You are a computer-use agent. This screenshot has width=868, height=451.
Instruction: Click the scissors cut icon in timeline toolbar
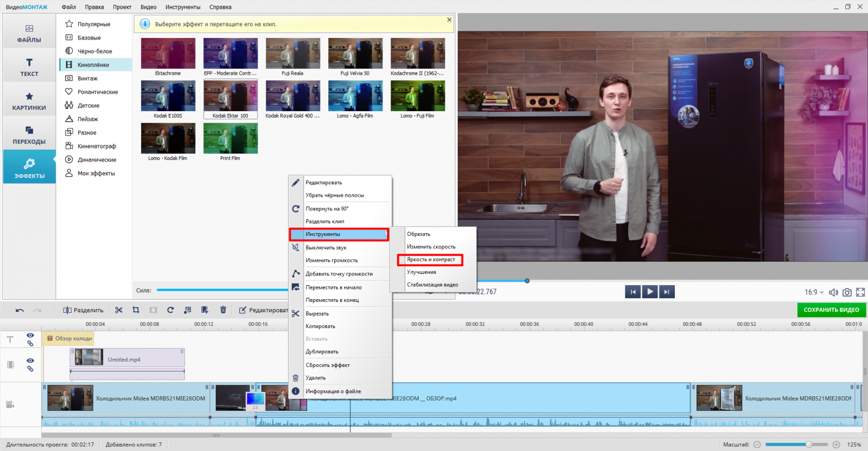tap(119, 310)
